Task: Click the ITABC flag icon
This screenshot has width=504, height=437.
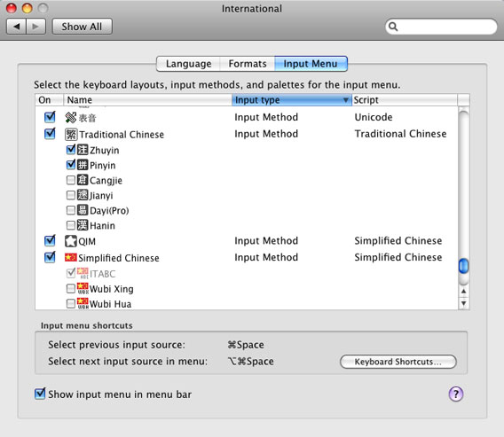Action: [83, 273]
